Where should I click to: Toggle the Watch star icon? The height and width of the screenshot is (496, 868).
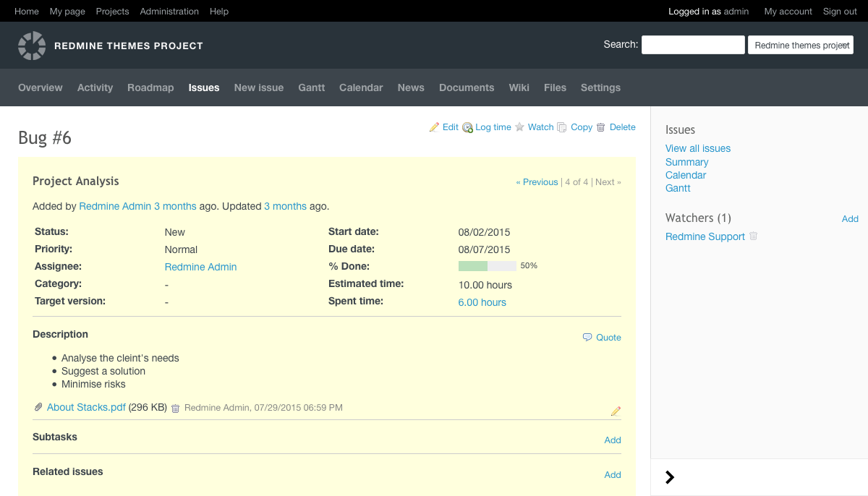point(519,127)
